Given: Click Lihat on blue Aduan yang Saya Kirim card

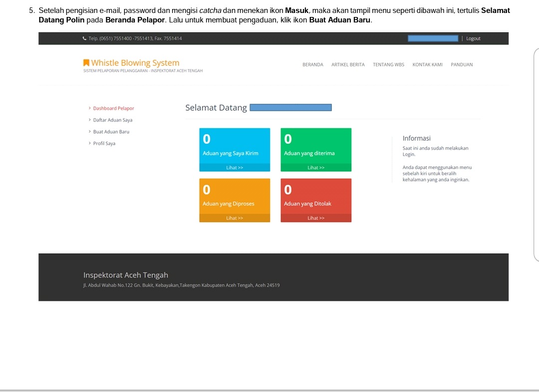Looking at the screenshot, I should 235,168.
